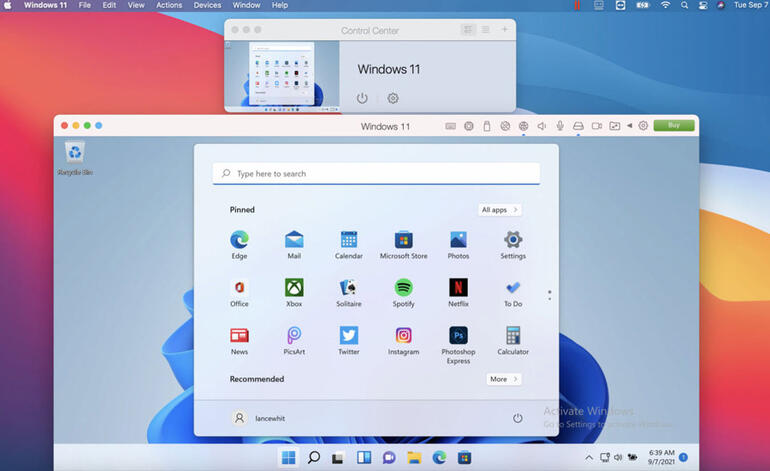The width and height of the screenshot is (770, 471).
Task: Add new VM with plus in Control Center
Action: pos(504,29)
